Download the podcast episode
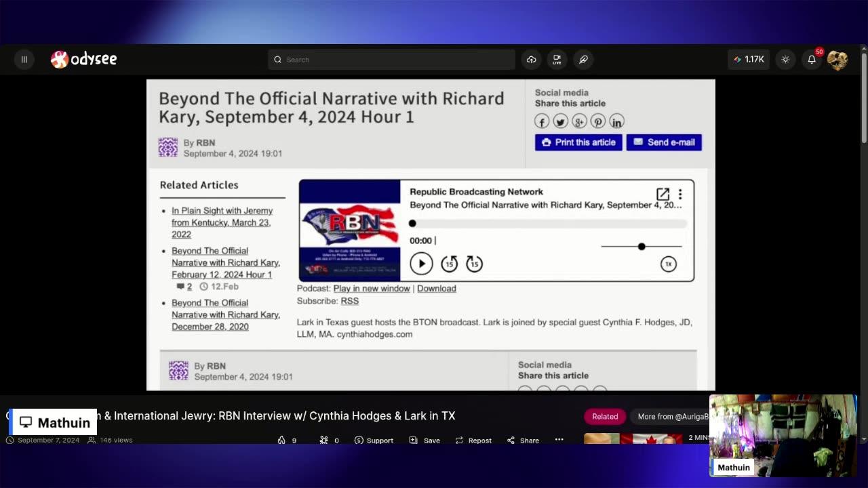The image size is (868, 488). click(x=437, y=289)
